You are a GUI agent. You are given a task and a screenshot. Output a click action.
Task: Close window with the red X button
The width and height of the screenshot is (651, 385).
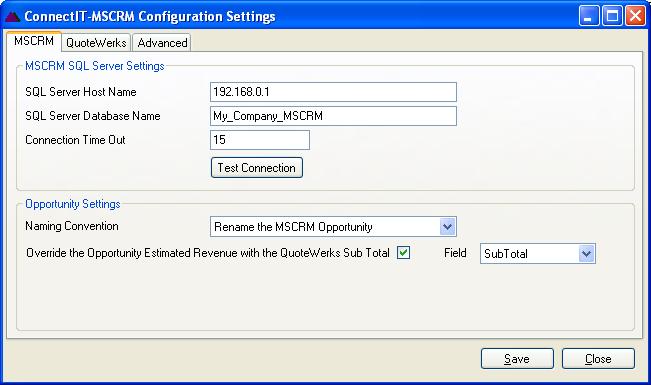[636, 16]
